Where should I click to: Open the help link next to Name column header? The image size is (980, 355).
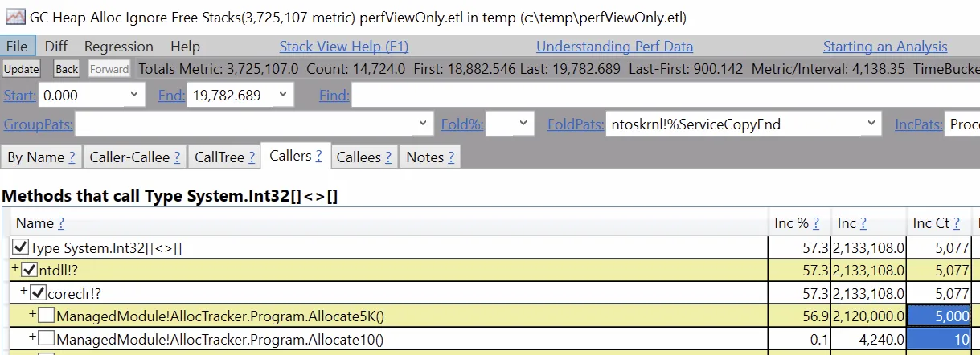pyautogui.click(x=61, y=224)
